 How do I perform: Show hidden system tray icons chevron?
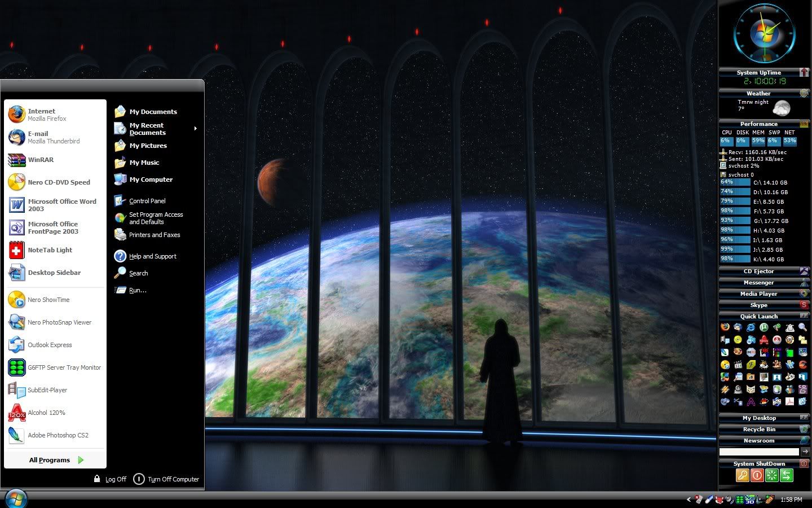click(689, 500)
